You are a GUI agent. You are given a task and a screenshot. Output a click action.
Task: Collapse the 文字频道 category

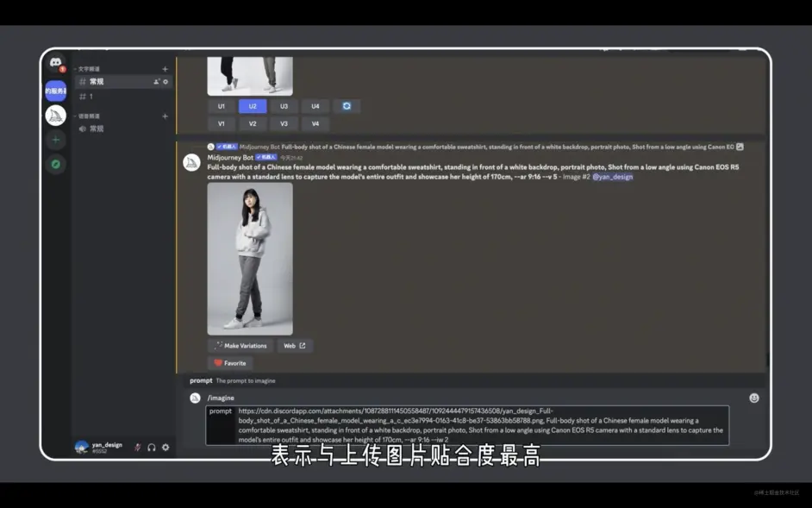click(x=87, y=69)
